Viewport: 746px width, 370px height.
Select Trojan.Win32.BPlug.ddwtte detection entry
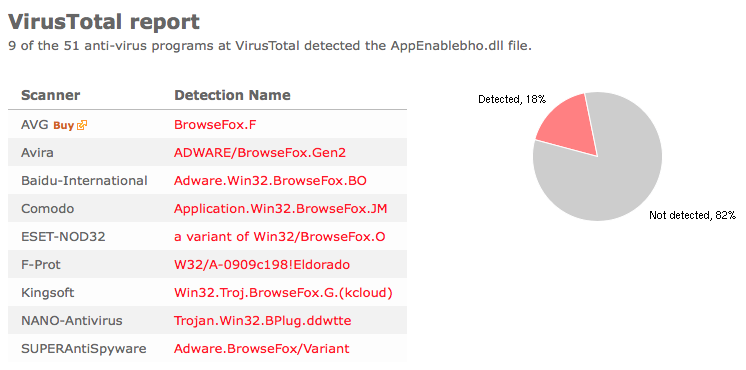tap(263, 321)
